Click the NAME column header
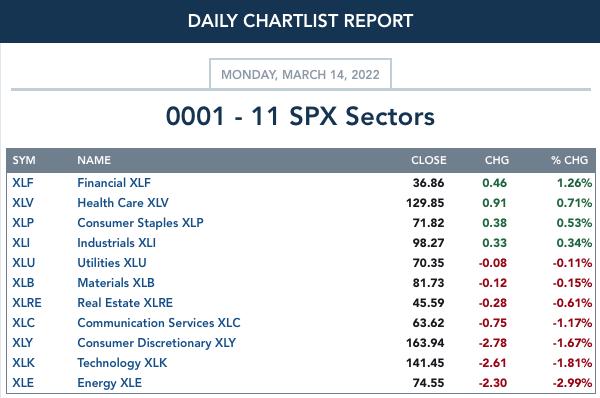 94,160
